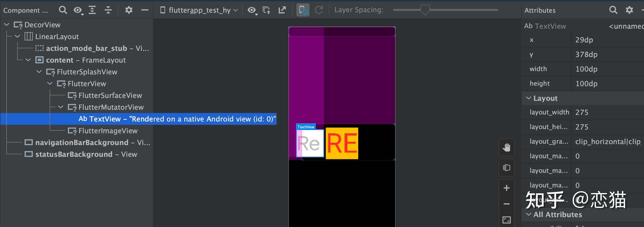The width and height of the screenshot is (644, 227).
Task: Click the y value 378dp
Action: (x=586, y=54)
